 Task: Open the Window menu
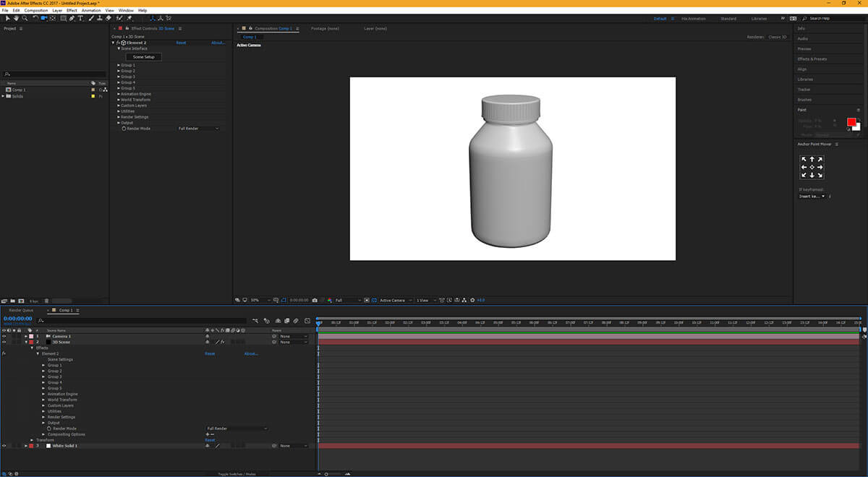click(126, 10)
